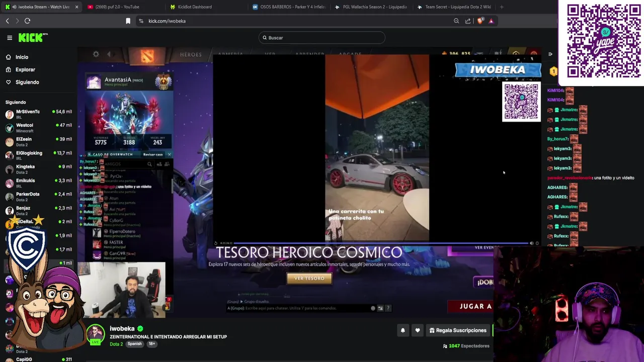The width and height of the screenshot is (644, 362).
Task: Bookmark this page in address bar
Action: (128, 21)
